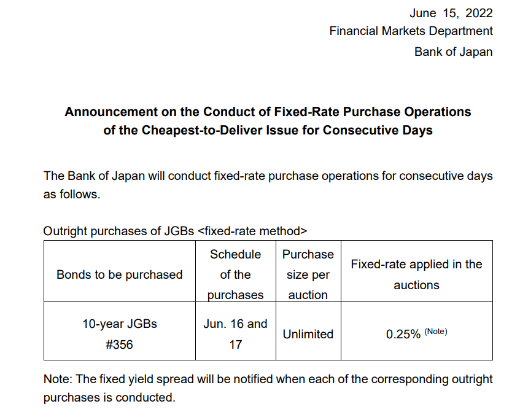The height and width of the screenshot is (420, 520).
Task: Click the superscript '(Note)' marker
Action: pyautogui.click(x=436, y=332)
